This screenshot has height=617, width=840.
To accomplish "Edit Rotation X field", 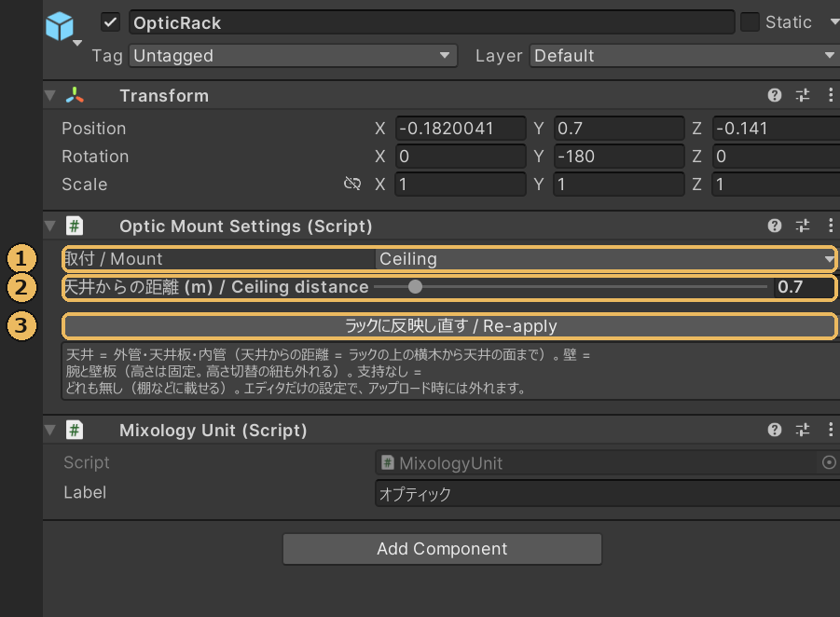I will [x=461, y=157].
